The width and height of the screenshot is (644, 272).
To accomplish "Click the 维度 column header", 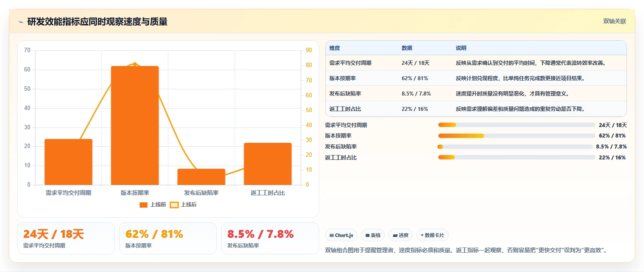I will (334, 48).
